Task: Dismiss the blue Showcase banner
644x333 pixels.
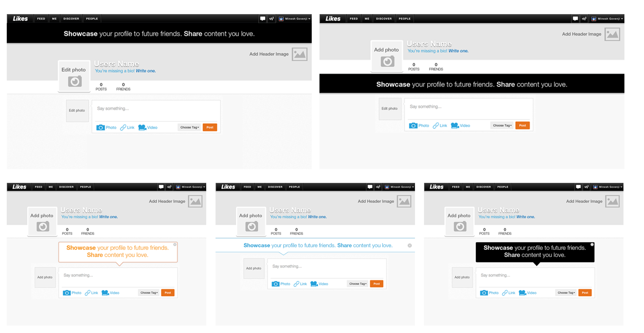Action: [x=410, y=245]
